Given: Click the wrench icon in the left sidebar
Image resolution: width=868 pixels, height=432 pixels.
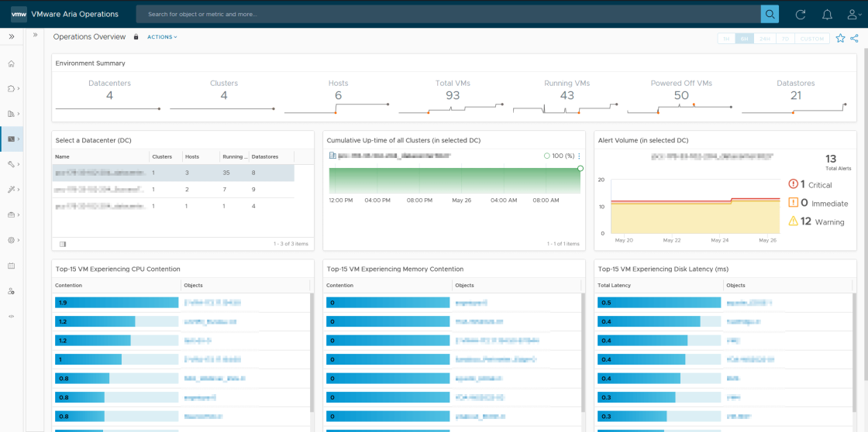Looking at the screenshot, I should tap(12, 164).
